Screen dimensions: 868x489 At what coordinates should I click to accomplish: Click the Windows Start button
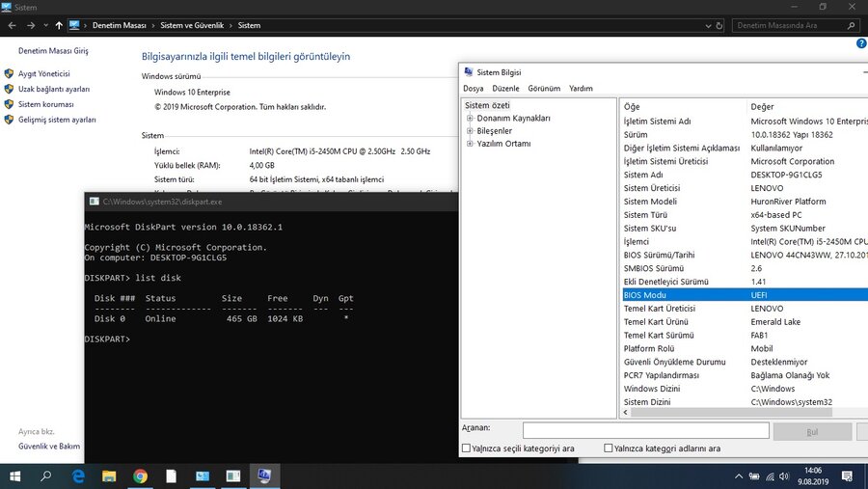pyautogui.click(x=14, y=475)
